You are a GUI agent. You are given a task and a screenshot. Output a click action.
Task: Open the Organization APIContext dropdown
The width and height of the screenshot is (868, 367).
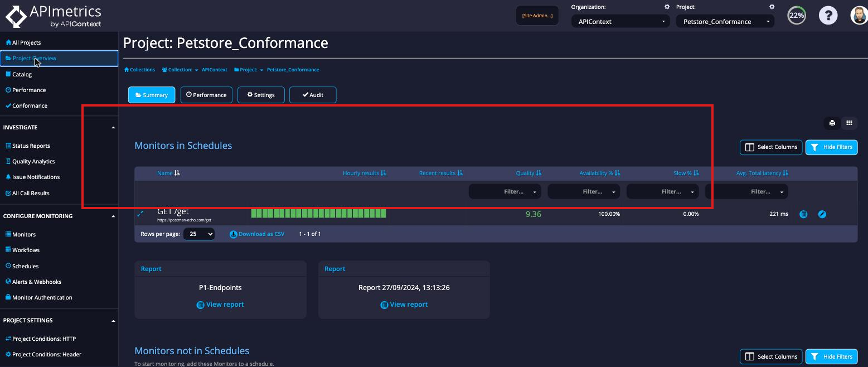[620, 21]
